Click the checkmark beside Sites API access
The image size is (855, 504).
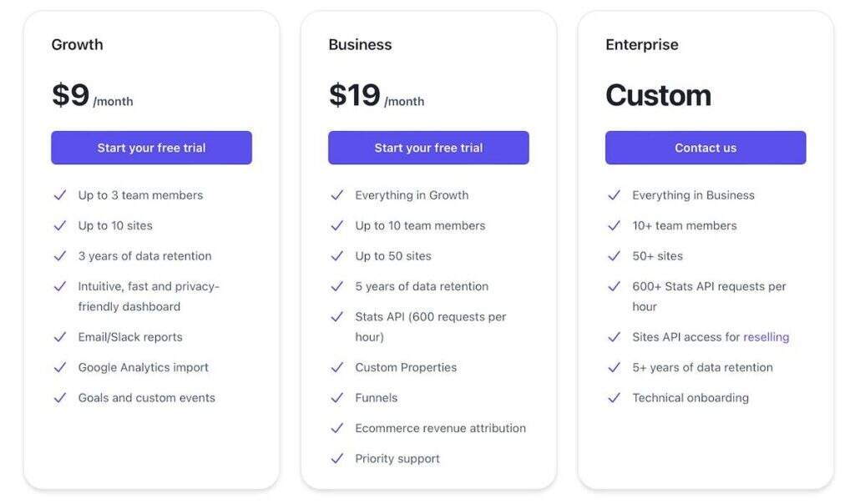615,337
